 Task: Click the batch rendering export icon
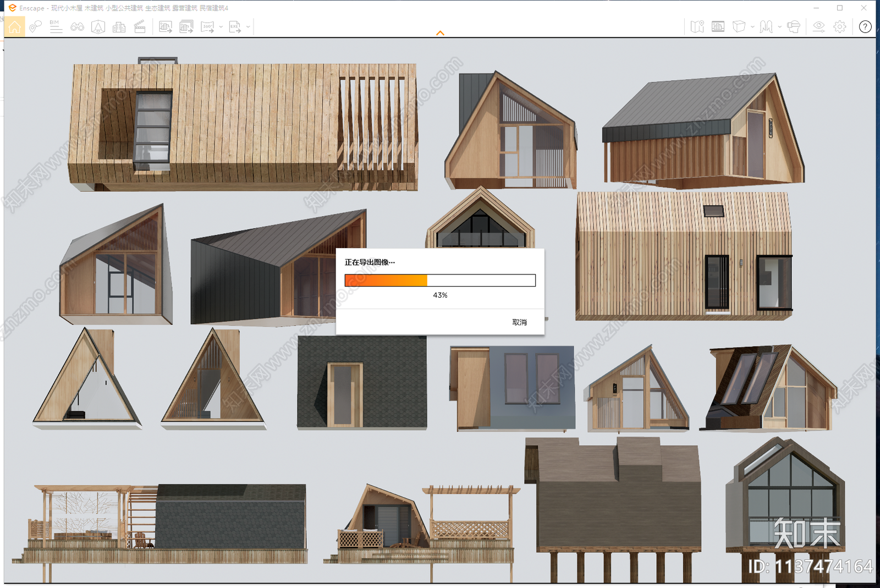click(x=186, y=26)
